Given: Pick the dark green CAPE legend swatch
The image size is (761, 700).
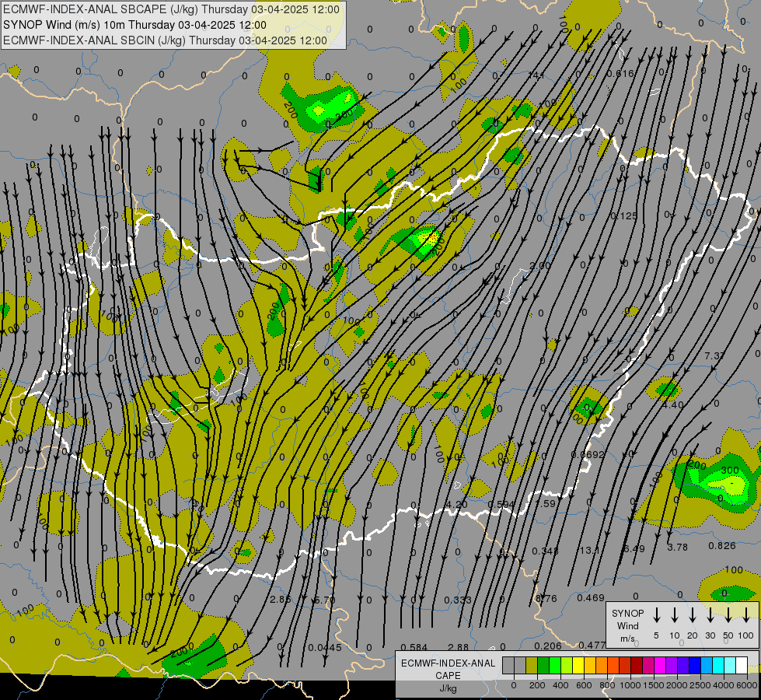Looking at the screenshot, I should 543,666.
